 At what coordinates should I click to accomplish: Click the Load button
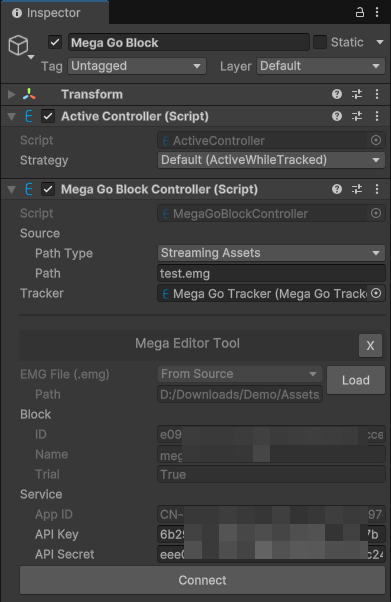pos(356,380)
